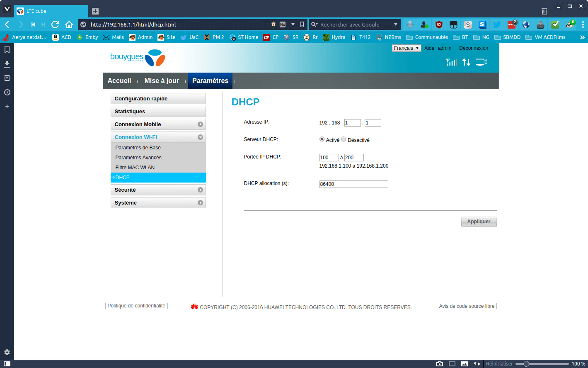Viewport: 588px width, 368px height.
Task: Open the Notes side panel
Action: 7,78
